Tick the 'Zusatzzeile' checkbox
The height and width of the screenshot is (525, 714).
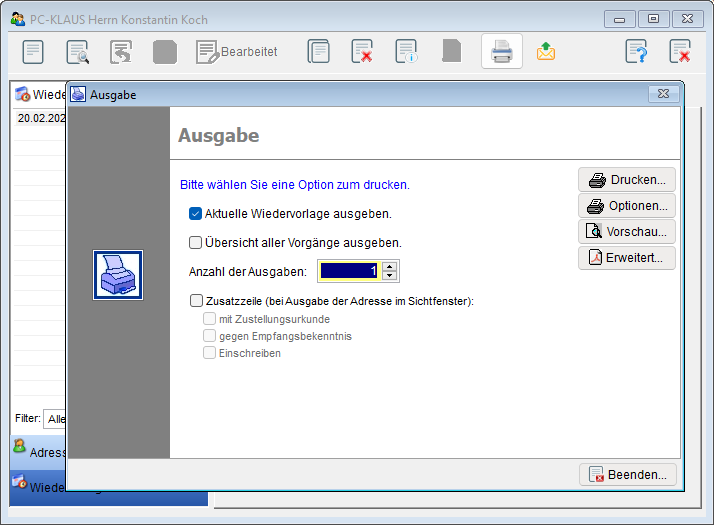pos(196,300)
